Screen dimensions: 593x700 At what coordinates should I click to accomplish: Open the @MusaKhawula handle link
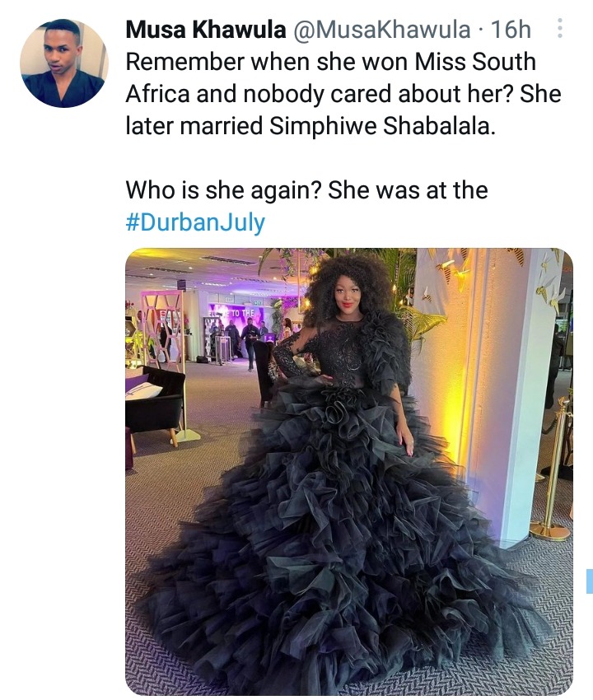381,30
